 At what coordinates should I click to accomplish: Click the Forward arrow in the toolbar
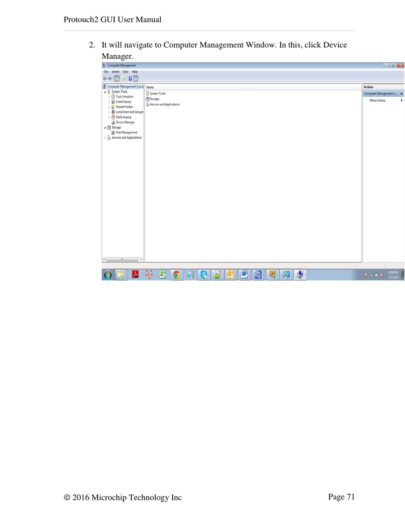[x=110, y=78]
